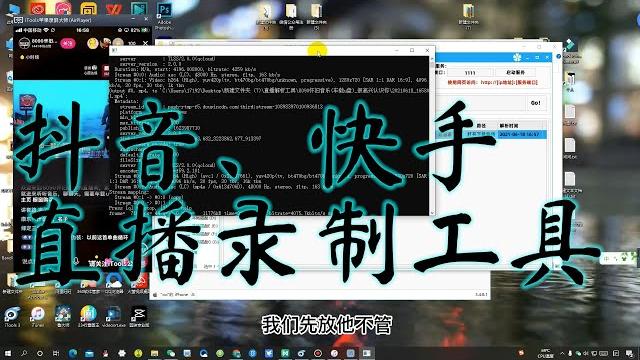Open taskbar search magnifier
This screenshot has height=360, width=640.
pos(24,353)
